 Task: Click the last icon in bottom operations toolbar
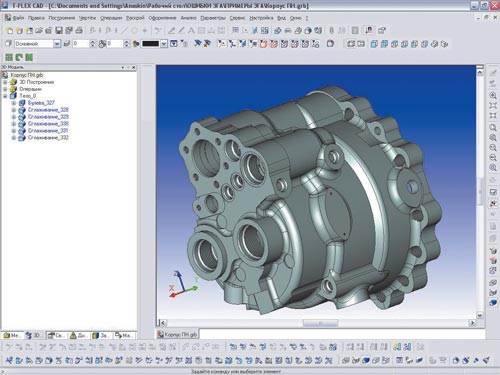(486, 360)
